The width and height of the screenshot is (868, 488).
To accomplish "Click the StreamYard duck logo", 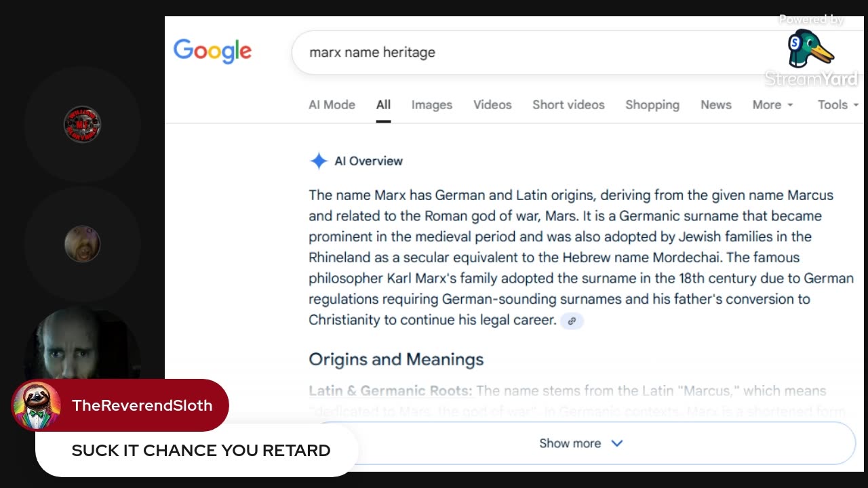I will tap(809, 49).
